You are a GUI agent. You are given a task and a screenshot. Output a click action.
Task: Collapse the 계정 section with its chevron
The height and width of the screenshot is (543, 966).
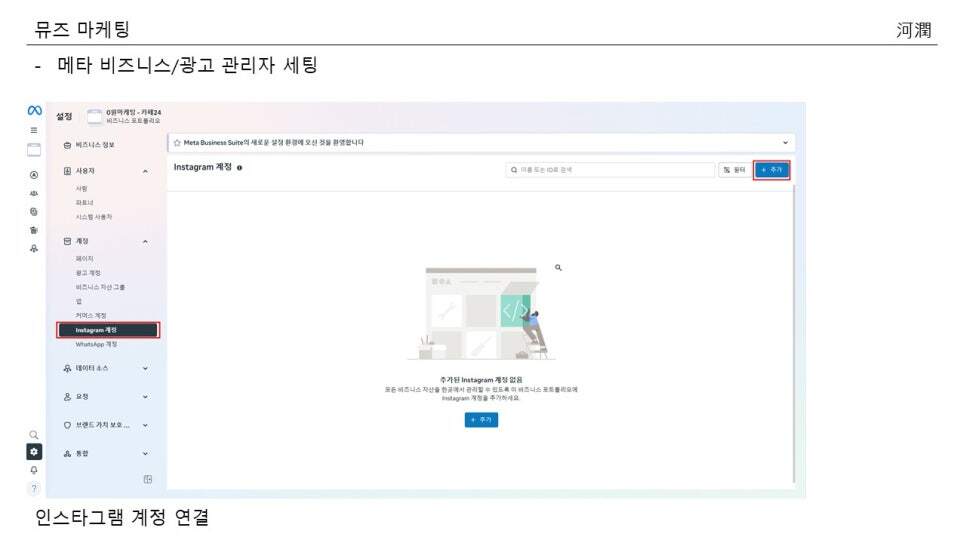click(145, 241)
